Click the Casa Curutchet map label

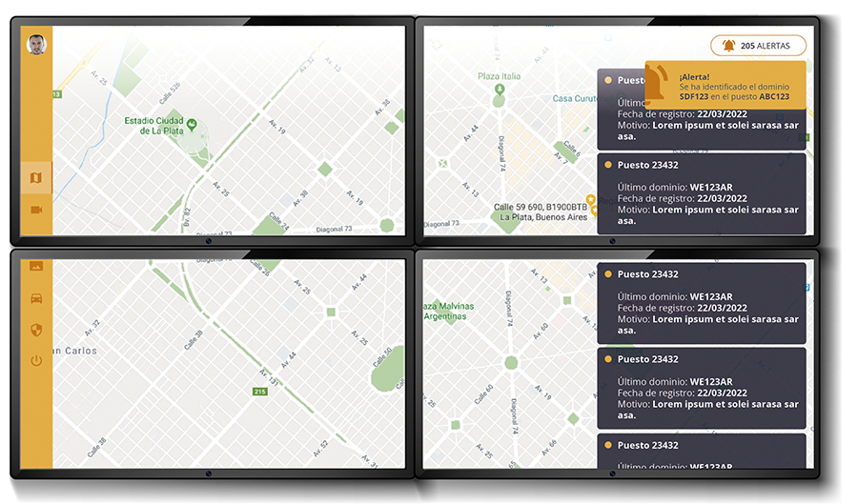pos(575,98)
